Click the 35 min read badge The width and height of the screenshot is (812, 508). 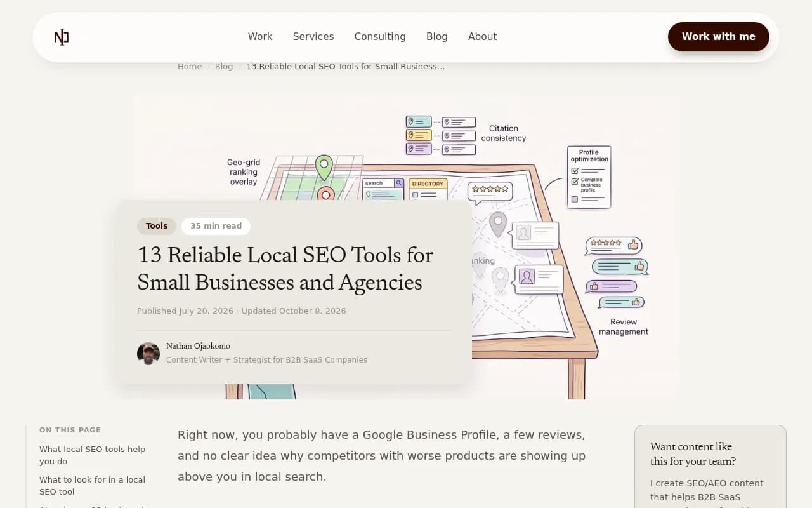216,226
